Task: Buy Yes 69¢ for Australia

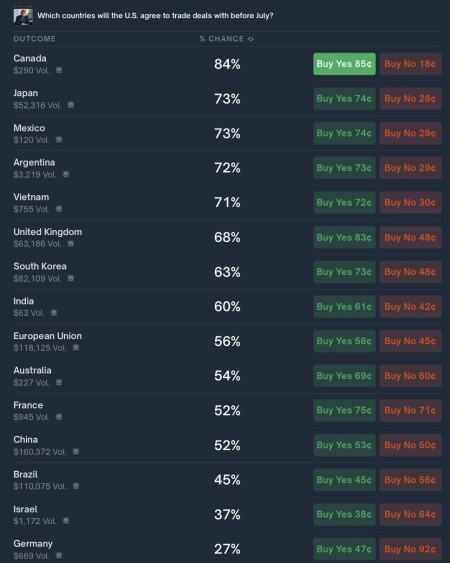Action: 344,376
